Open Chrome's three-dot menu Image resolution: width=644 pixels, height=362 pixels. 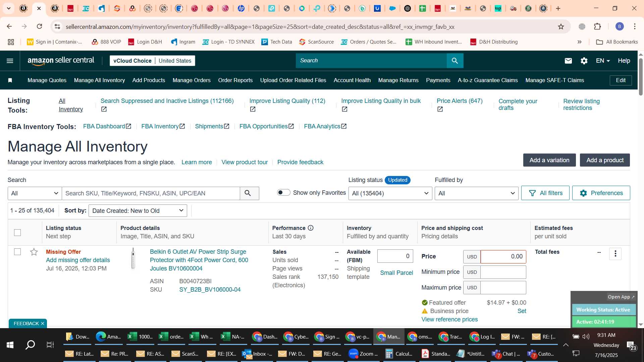pyautogui.click(x=635, y=26)
